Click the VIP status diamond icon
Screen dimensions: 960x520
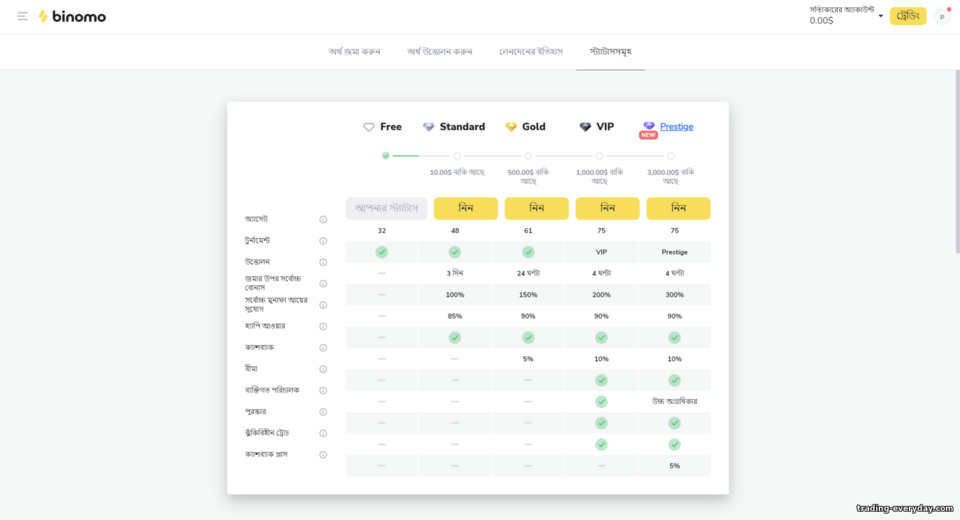[x=585, y=127]
